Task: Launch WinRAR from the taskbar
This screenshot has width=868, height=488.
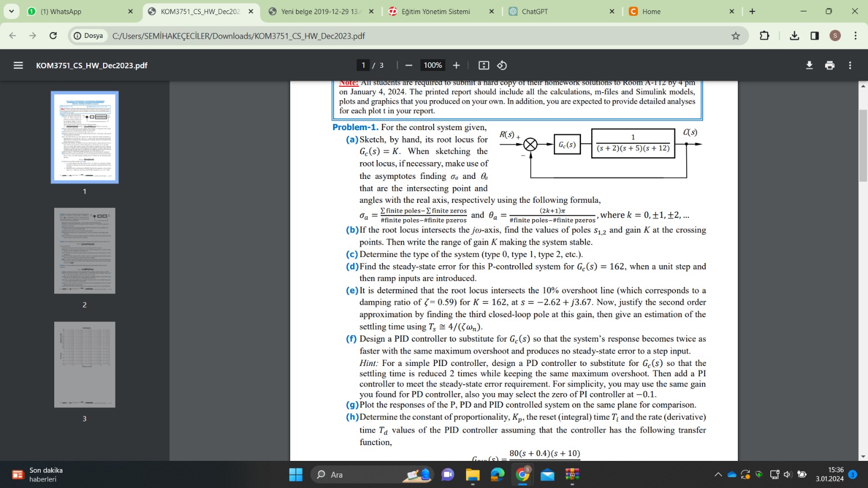Action: click(x=572, y=474)
